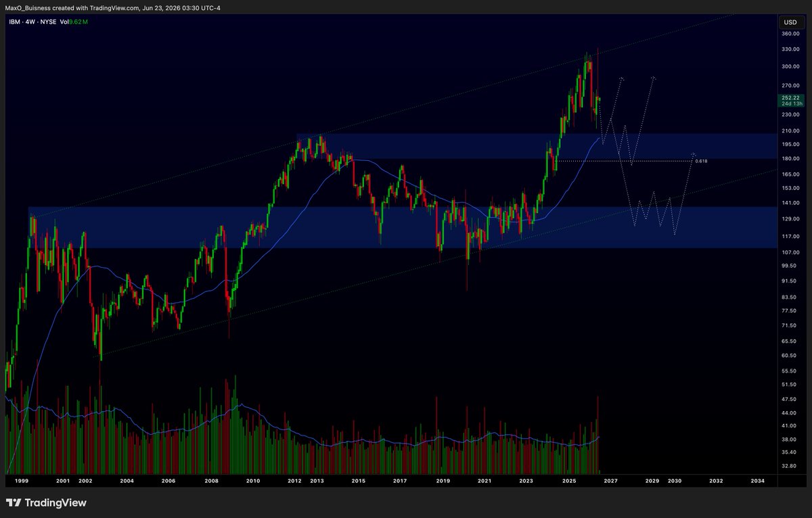Viewport: 812px width, 518px height.
Task: Click the 360.00 price axis label
Action: 790,33
